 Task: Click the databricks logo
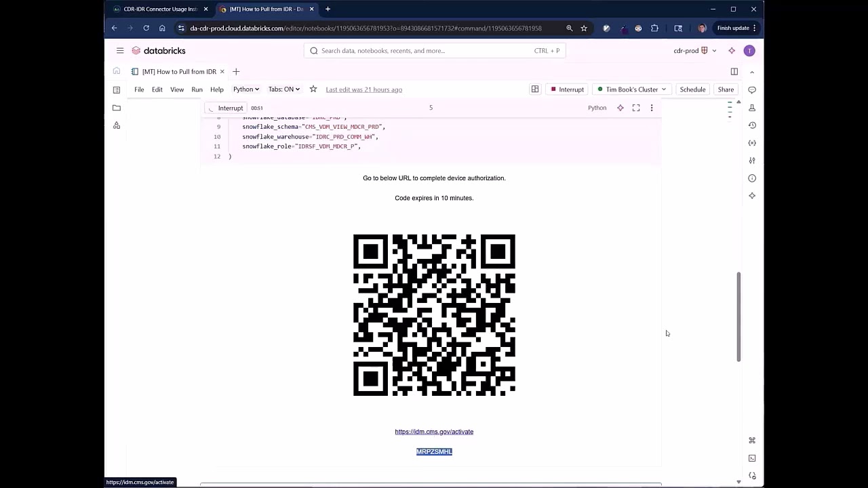tap(159, 51)
